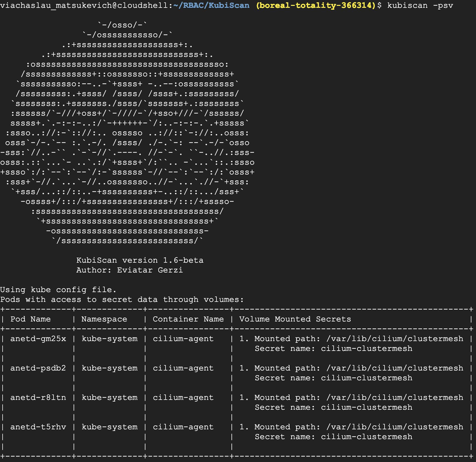Click the Namespace column header
Viewport: 476px width, 462px height.
104,319
